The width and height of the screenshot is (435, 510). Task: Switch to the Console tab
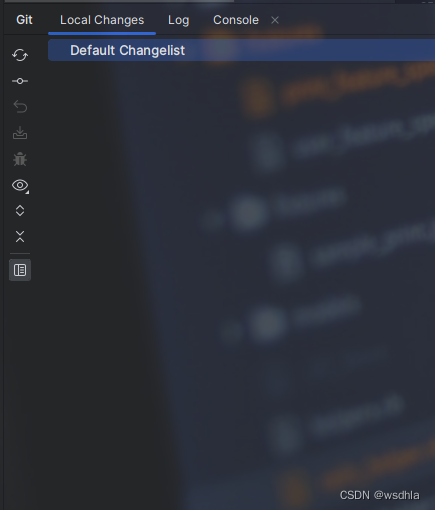pos(236,20)
